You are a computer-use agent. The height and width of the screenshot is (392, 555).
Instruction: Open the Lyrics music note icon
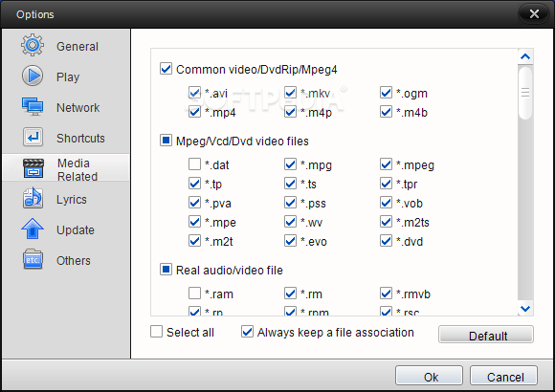pyautogui.click(x=33, y=198)
